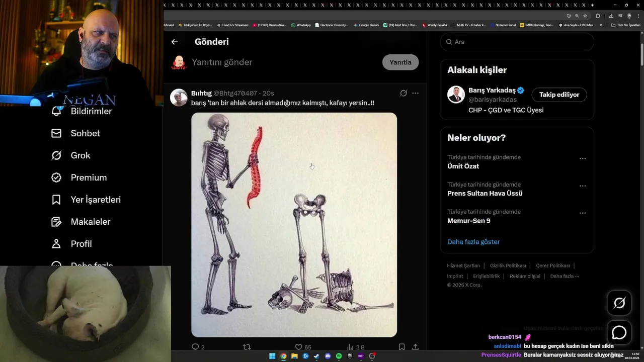Click the Sohbet envelope icon
Screen dimensions: 644x362
(x=56, y=133)
